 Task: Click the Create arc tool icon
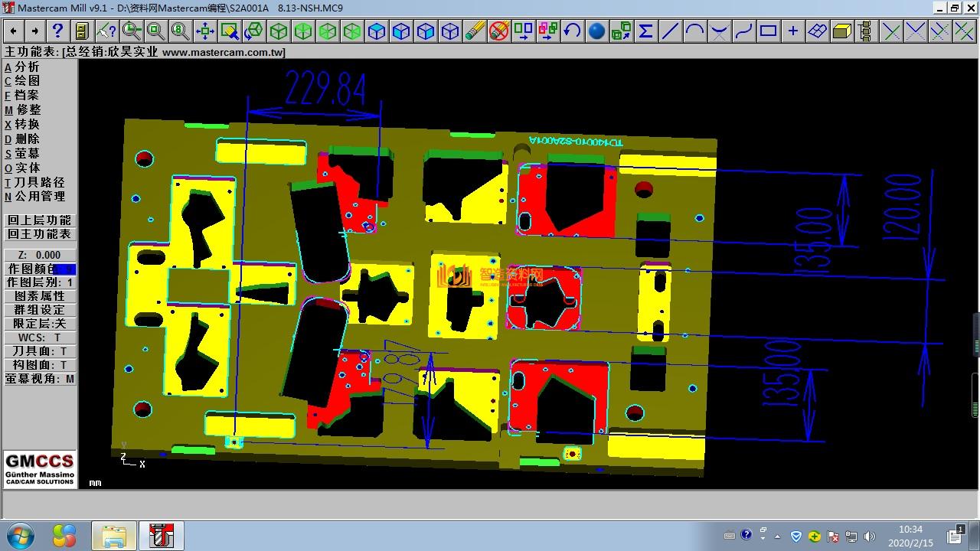coord(694,31)
